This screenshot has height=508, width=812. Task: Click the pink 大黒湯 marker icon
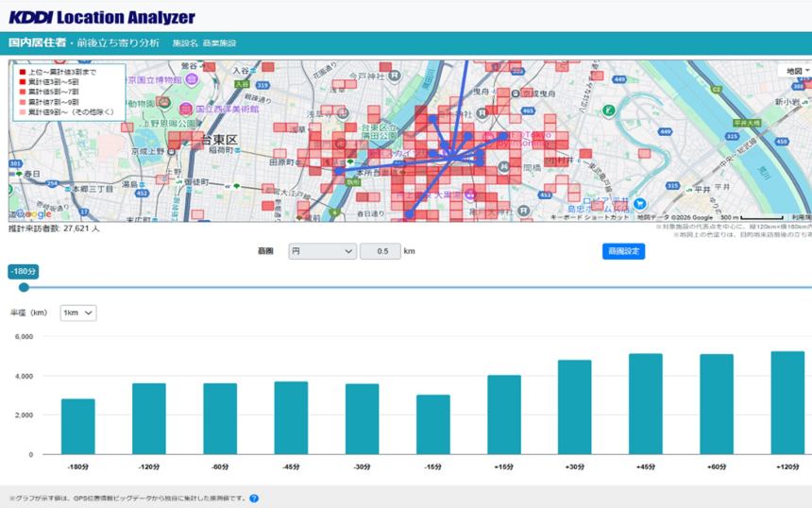coord(469,195)
